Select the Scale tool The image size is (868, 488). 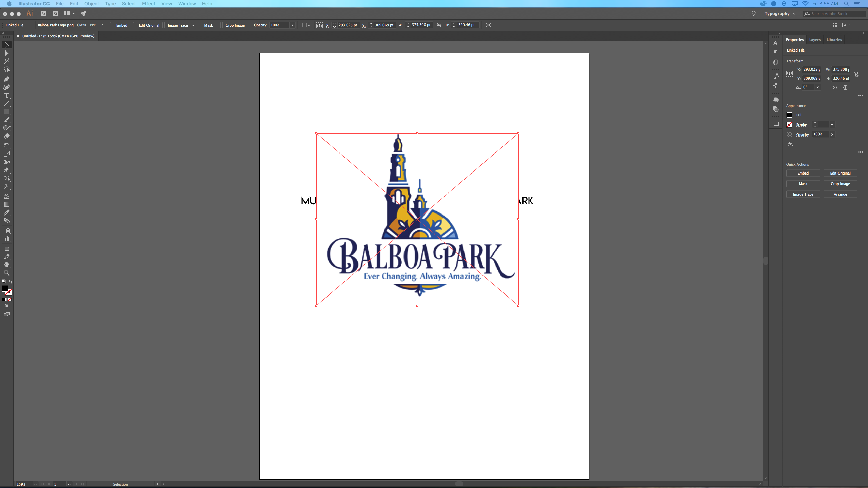tap(7, 154)
